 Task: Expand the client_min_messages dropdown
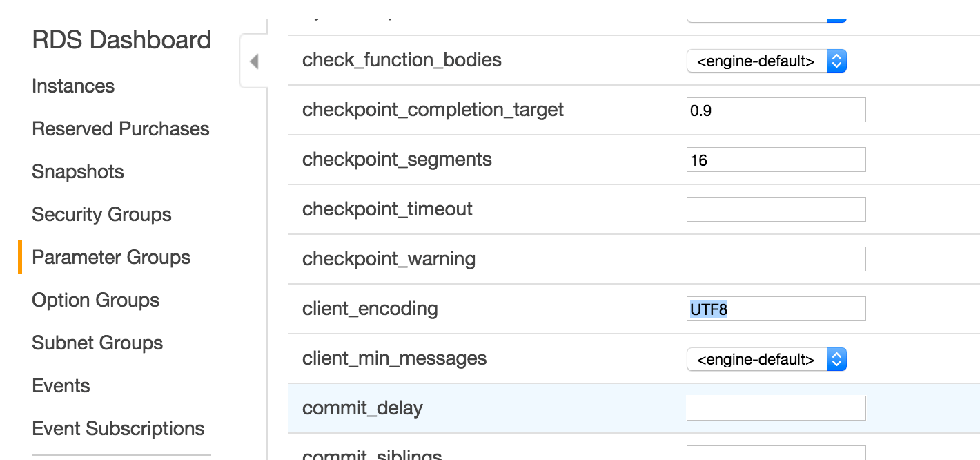tap(766, 360)
